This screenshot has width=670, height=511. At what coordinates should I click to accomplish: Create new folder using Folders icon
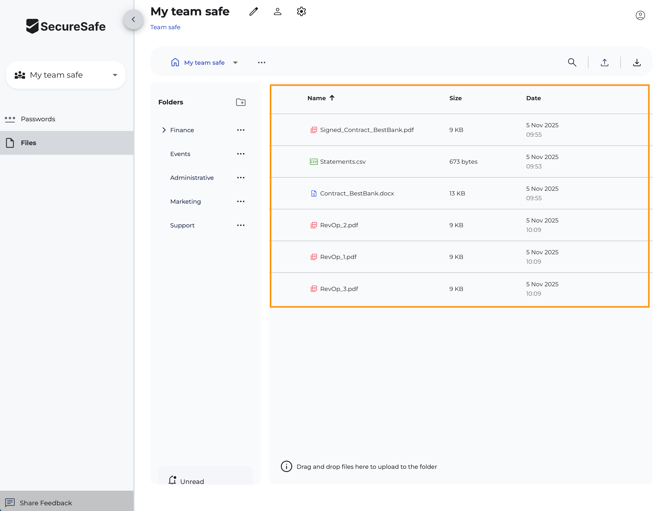(x=241, y=102)
